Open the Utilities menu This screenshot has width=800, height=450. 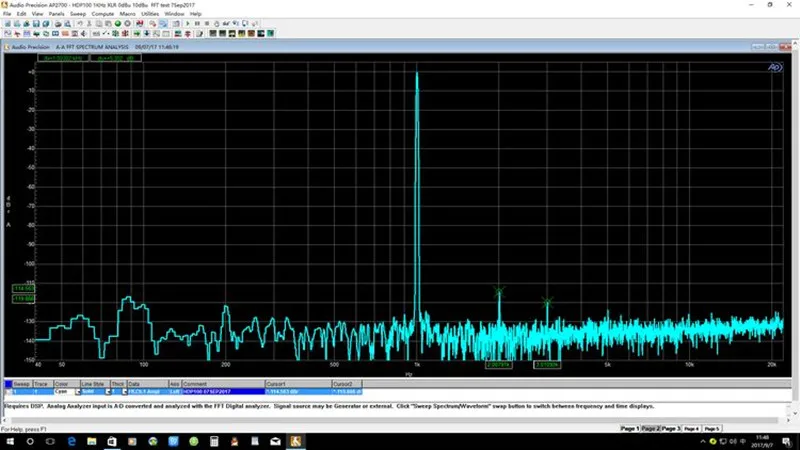[x=150, y=14]
